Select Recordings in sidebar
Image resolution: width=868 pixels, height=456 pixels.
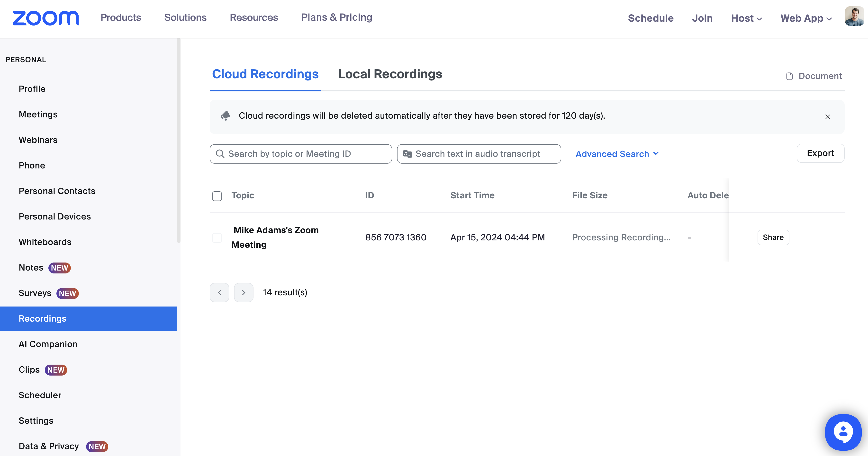click(x=88, y=319)
